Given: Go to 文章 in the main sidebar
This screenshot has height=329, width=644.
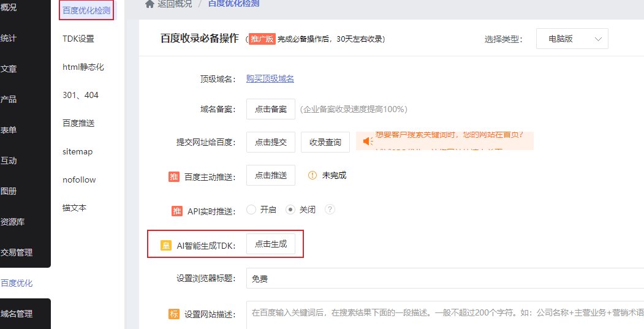Looking at the screenshot, I should 9,69.
